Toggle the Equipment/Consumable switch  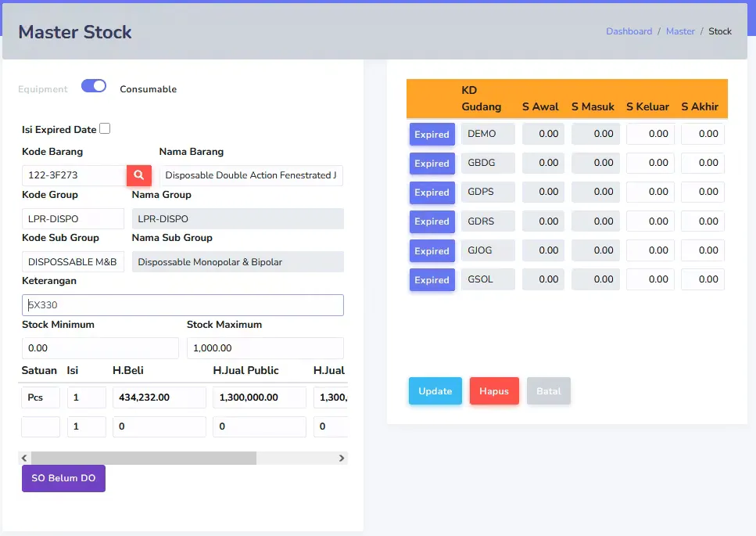pyautogui.click(x=94, y=86)
